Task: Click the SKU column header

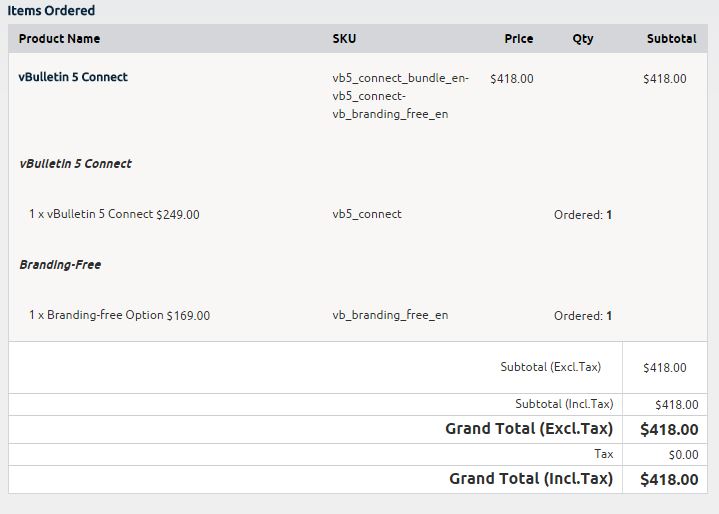Action: 344,39
